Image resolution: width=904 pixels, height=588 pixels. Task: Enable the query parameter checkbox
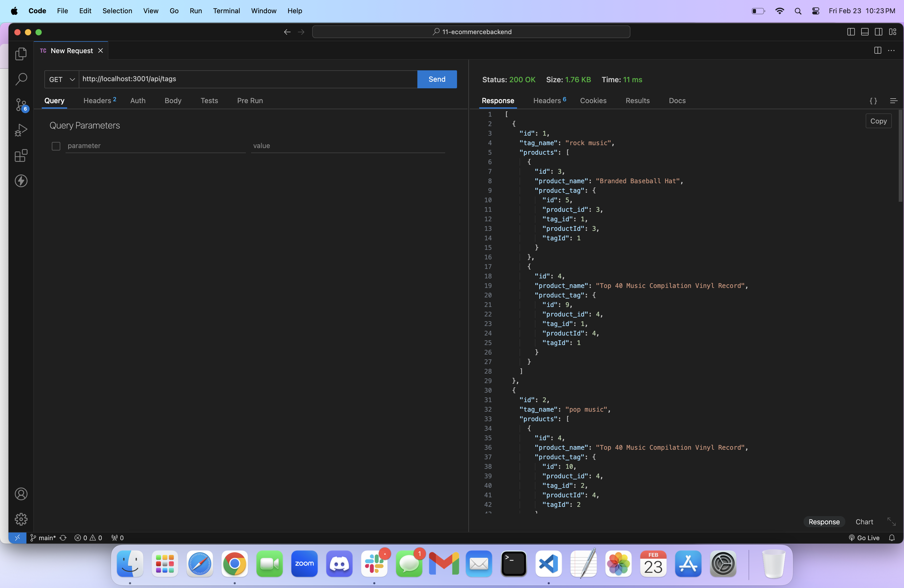[x=56, y=146]
